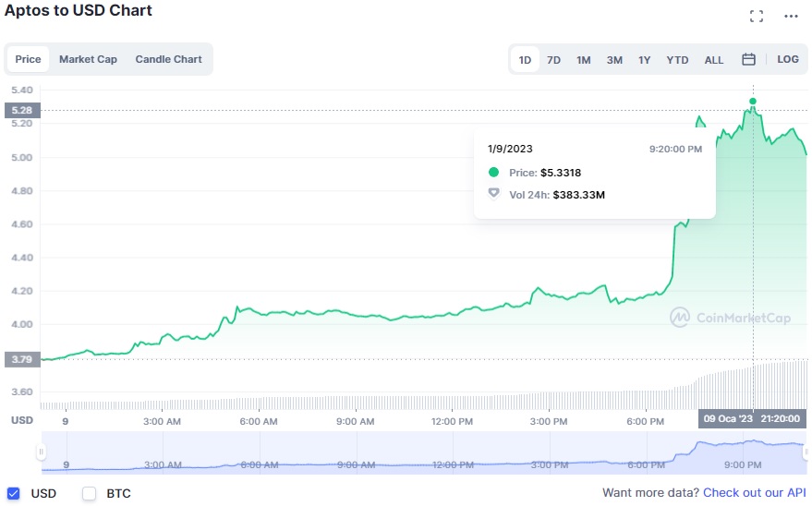Click the 09 Oca '23 21:20:00 axis label
This screenshot has width=812, height=506.
pyautogui.click(x=753, y=418)
